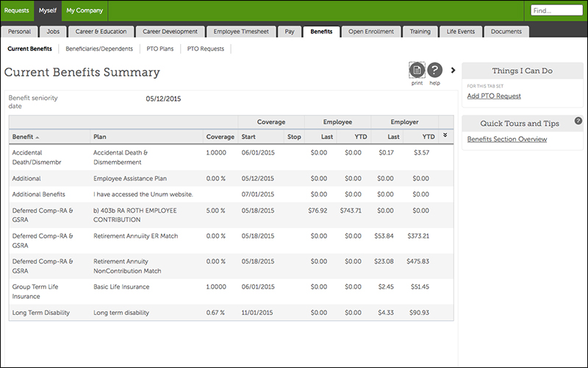
Task: Click the $475.83 employer YTD value
Action: point(417,261)
